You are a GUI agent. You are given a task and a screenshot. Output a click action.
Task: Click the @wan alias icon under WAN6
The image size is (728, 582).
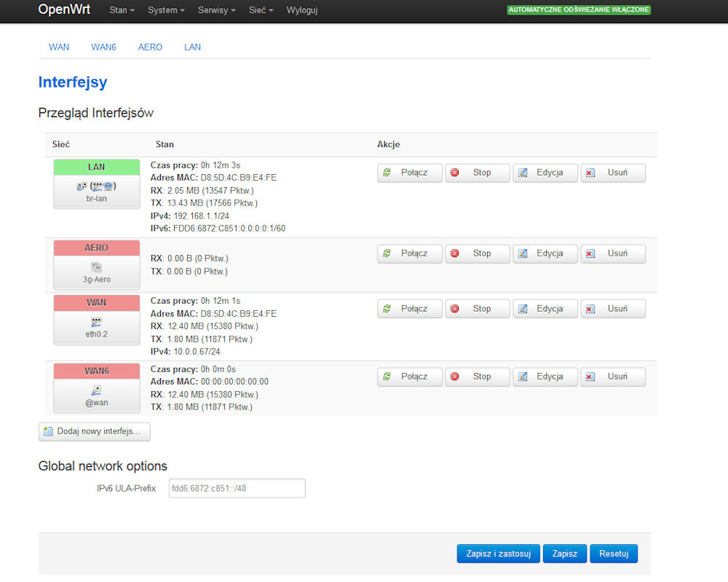tap(96, 390)
